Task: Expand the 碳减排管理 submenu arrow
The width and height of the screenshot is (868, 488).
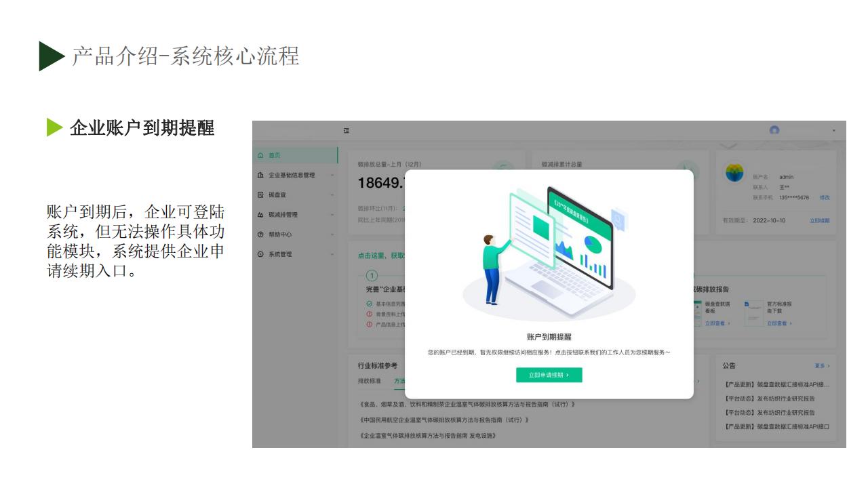Action: tap(332, 215)
